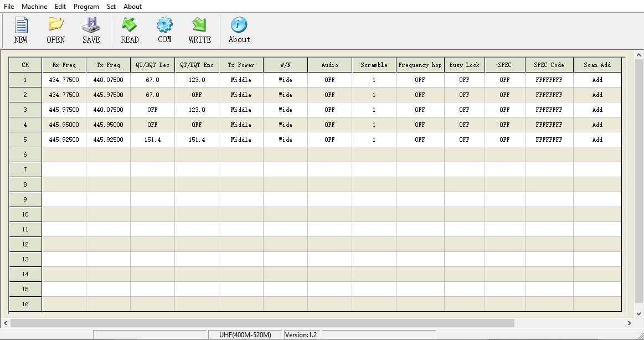Edit channel 1 Rx Freq 434.77500
644x340 pixels.
64,80
